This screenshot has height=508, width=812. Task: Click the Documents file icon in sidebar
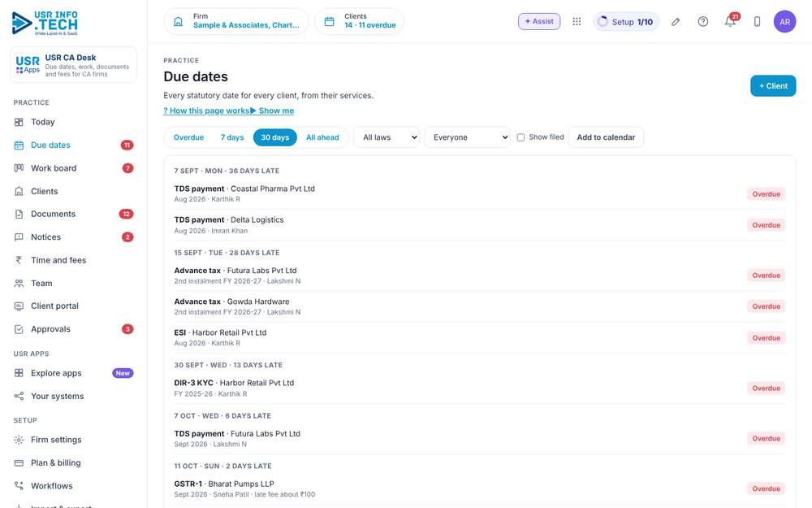(19, 214)
